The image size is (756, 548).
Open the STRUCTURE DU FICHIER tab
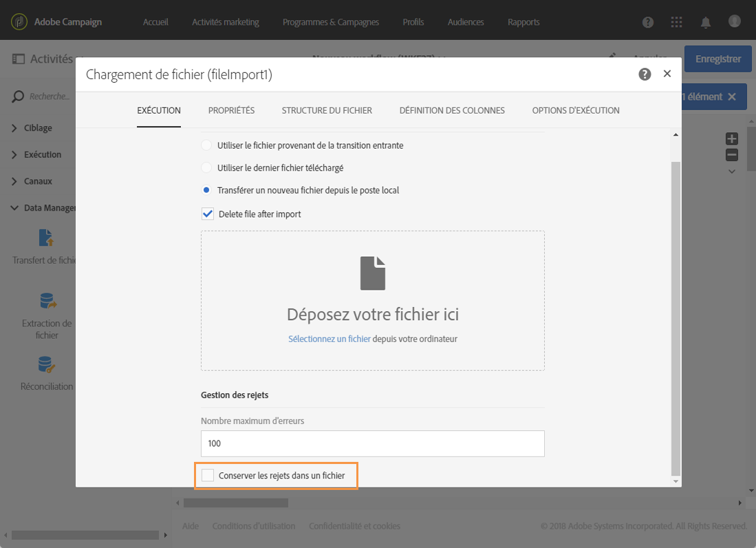tap(327, 110)
